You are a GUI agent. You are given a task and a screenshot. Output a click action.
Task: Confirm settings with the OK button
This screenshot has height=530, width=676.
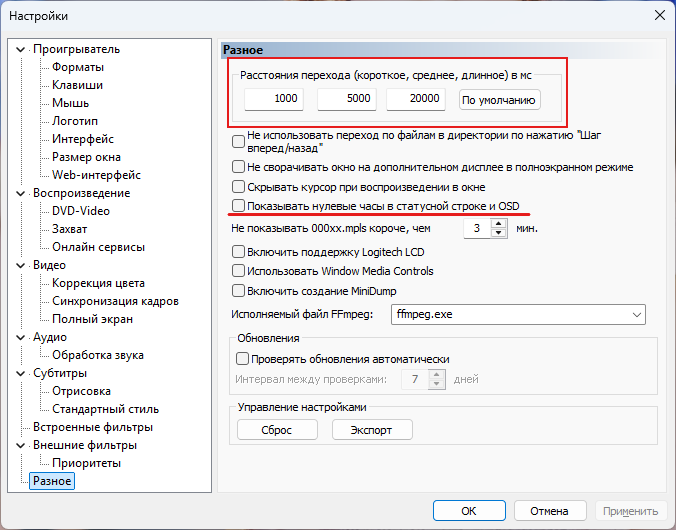tap(469, 511)
